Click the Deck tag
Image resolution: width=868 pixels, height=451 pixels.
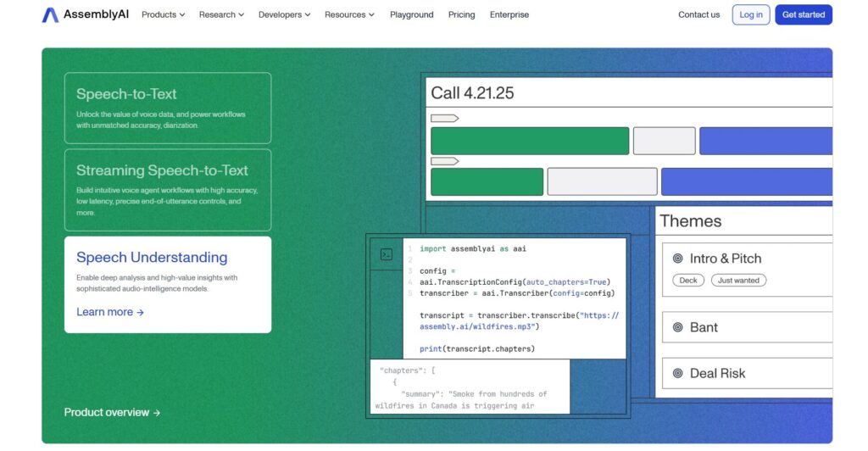tap(688, 281)
